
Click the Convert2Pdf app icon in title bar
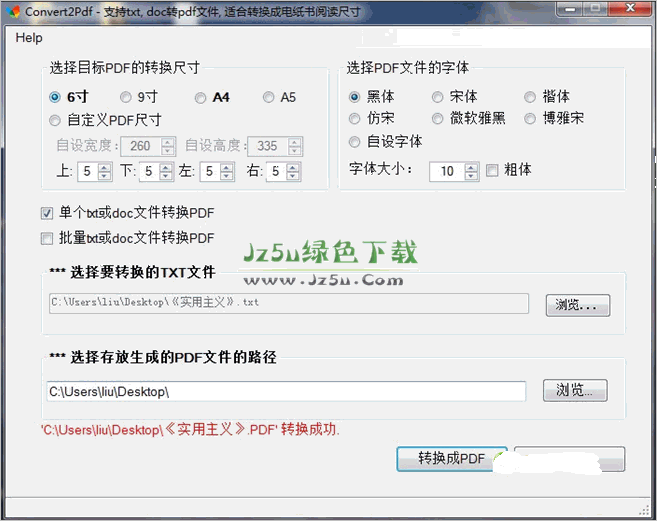(x=13, y=11)
